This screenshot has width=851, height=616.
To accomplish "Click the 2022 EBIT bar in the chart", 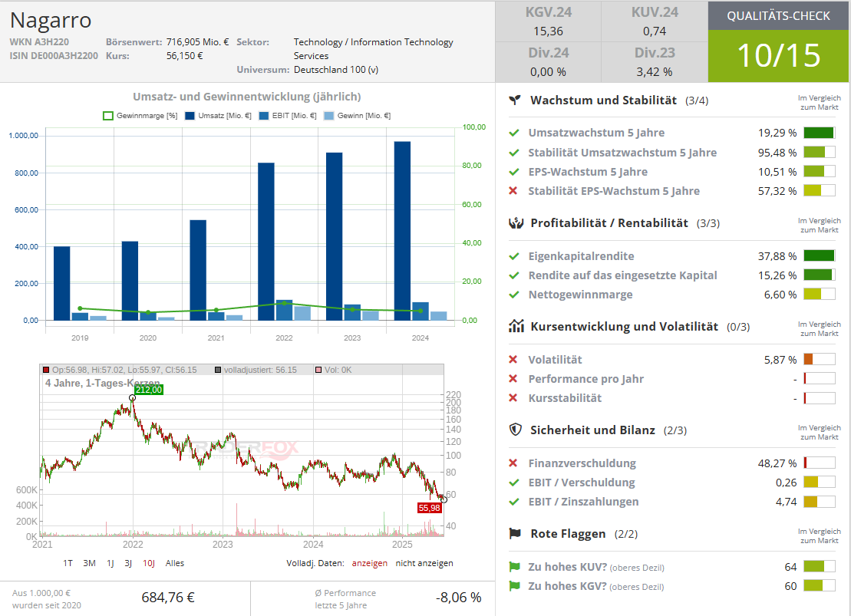I will pyautogui.click(x=284, y=310).
